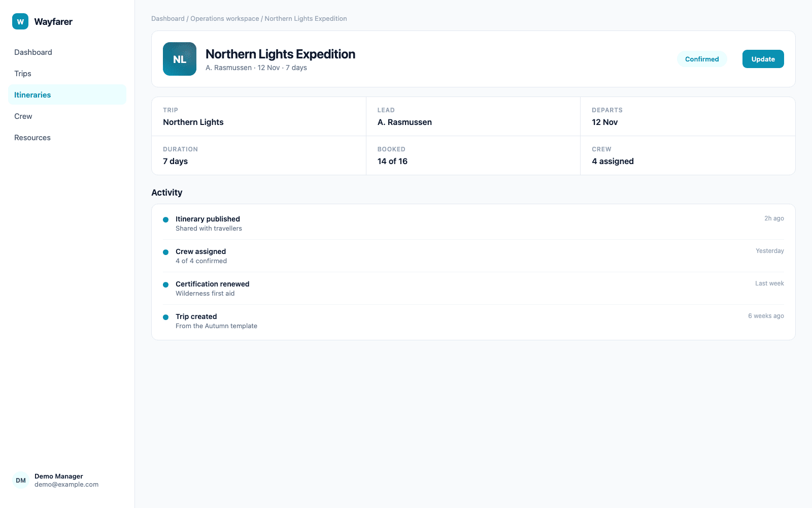Click the demo@example.com email
This screenshot has height=508, width=812.
[66, 485]
